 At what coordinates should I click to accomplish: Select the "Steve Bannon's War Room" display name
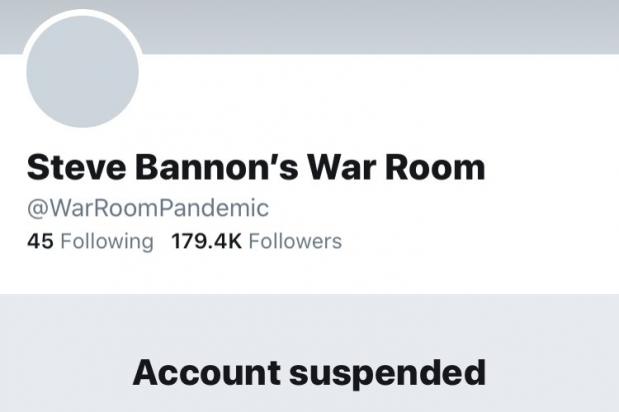(255, 167)
